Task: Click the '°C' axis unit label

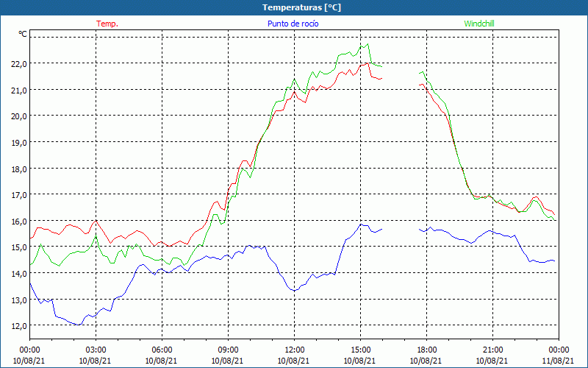Action: pyautogui.click(x=23, y=34)
